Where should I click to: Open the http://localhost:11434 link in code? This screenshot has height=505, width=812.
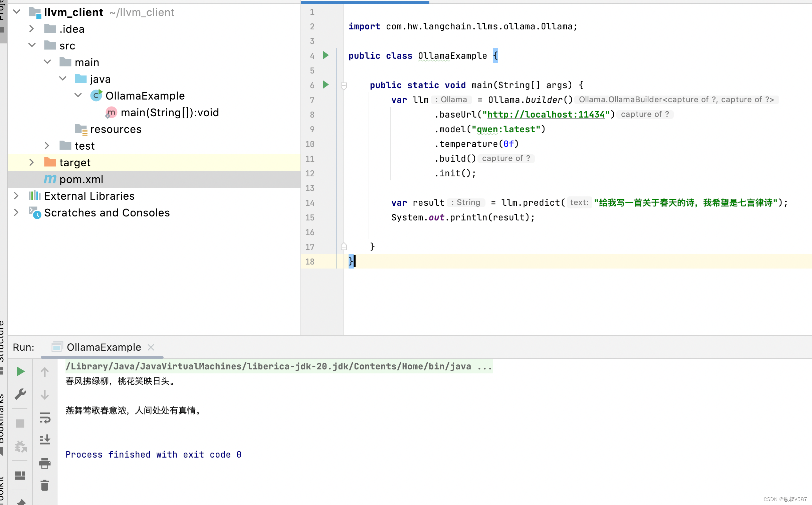546,115
